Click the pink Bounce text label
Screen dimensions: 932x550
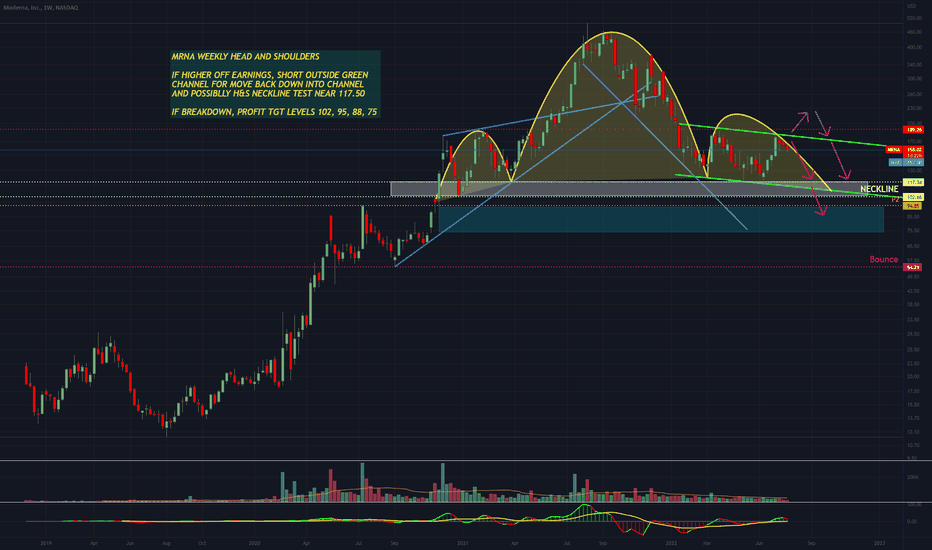point(884,259)
